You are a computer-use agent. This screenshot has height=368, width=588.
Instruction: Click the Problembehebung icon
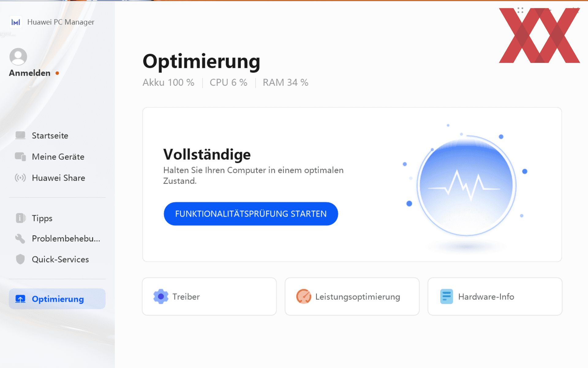pos(20,239)
